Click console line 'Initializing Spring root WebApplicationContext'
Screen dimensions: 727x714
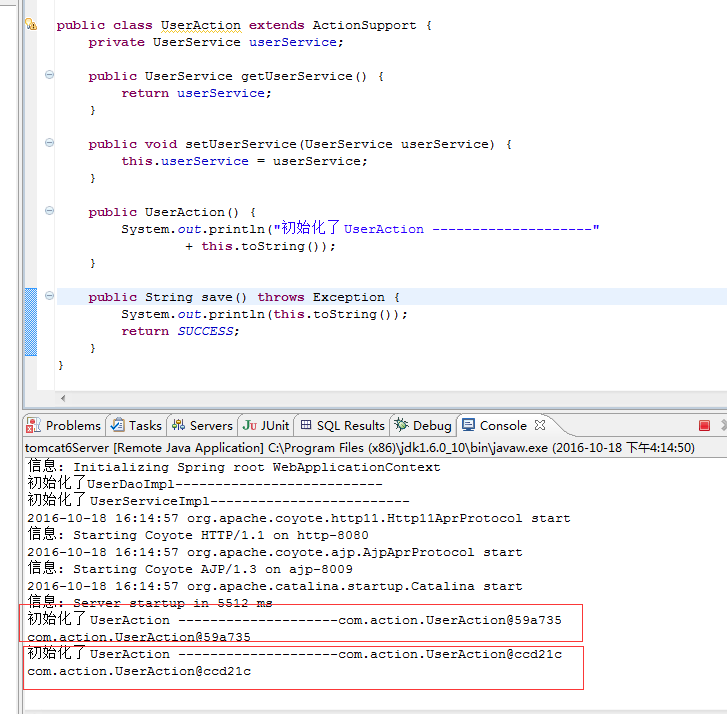point(234,466)
